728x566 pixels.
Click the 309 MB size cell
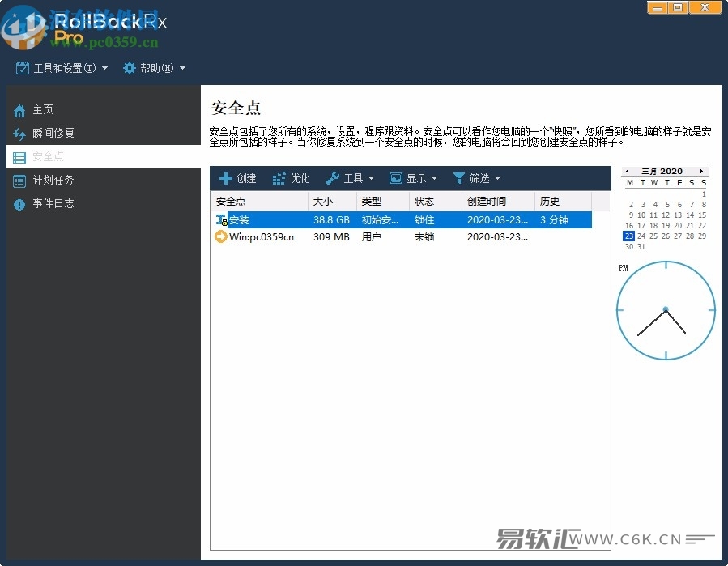[x=331, y=236]
